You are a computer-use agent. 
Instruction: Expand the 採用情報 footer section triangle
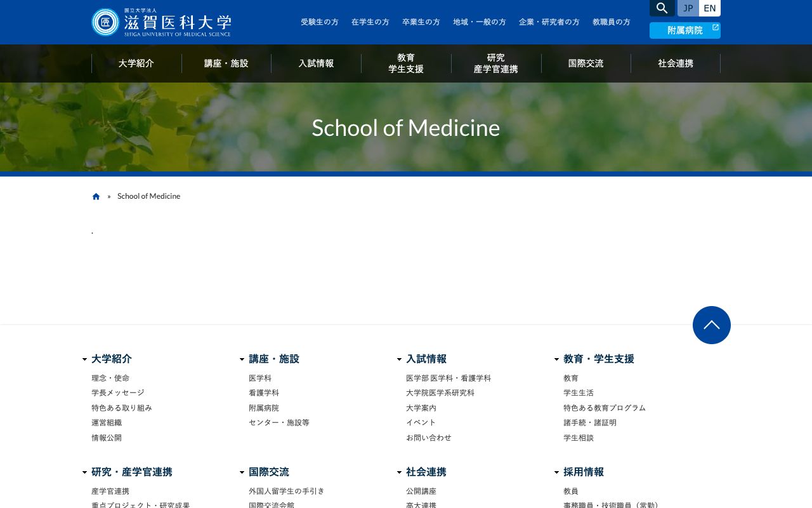pos(556,472)
